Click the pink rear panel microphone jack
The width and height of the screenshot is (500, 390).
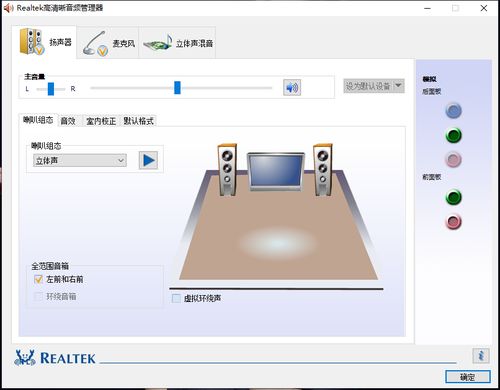[453, 160]
